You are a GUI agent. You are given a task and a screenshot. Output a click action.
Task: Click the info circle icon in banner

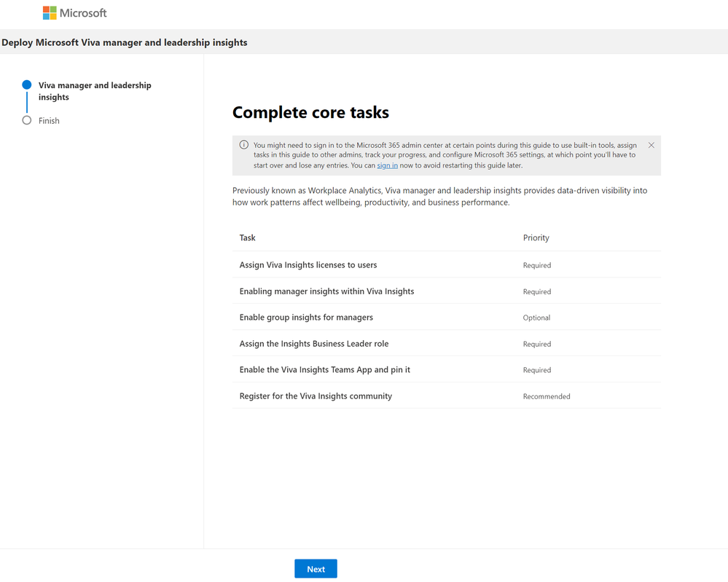[x=243, y=145]
